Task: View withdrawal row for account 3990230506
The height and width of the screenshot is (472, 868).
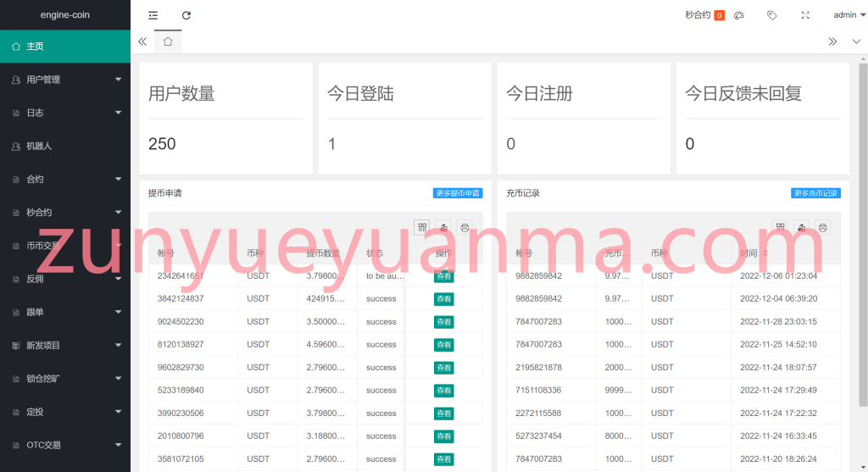Action: click(444, 414)
